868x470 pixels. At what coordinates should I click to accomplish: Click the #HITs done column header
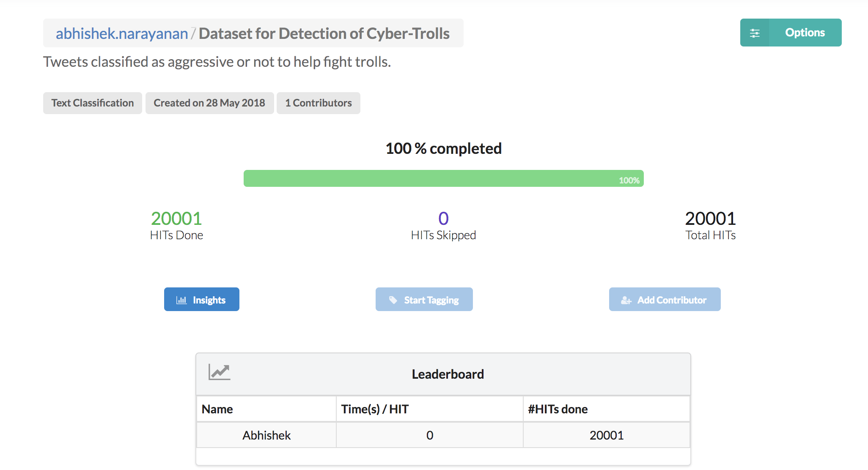(558, 409)
